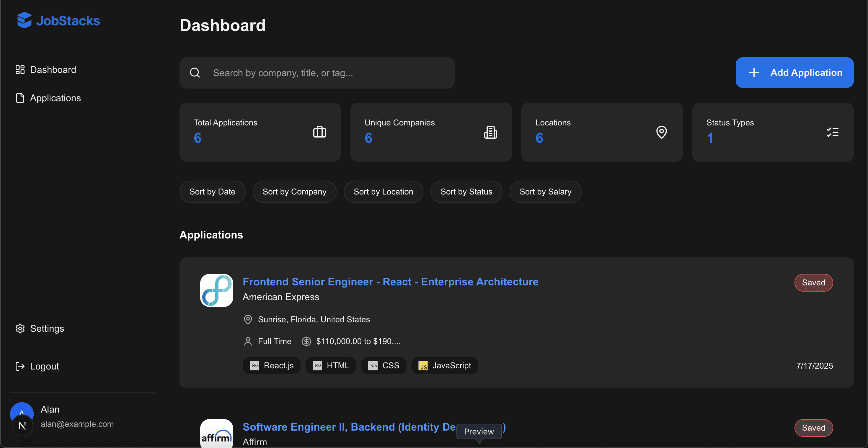Click the dollar icon beside salary
Image resolution: width=868 pixels, height=448 pixels.
(x=306, y=341)
